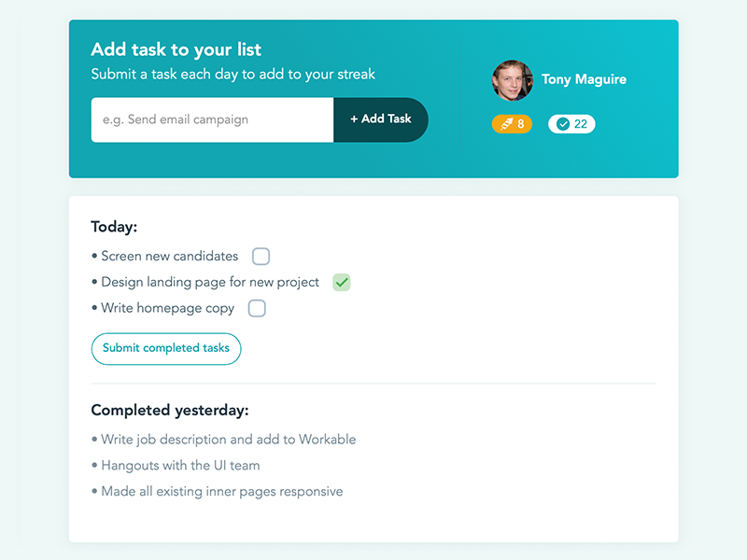Image resolution: width=747 pixels, height=560 pixels.
Task: Click the teal checkmark completion badge
Action: coord(562,123)
